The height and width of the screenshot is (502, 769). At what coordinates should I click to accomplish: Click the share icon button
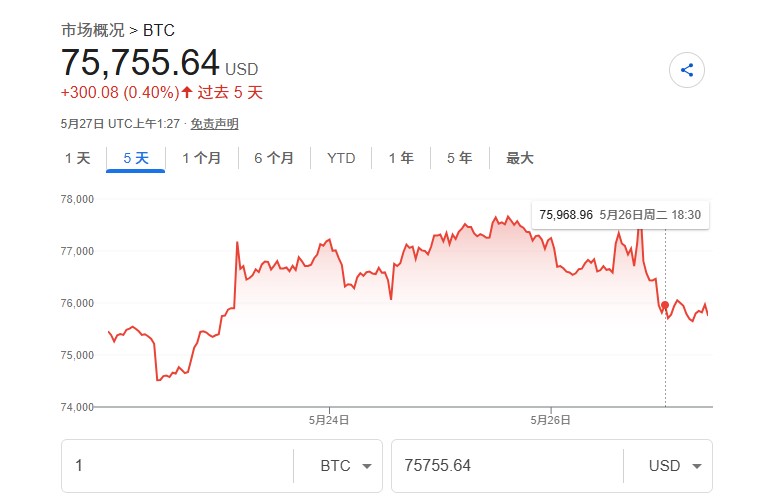687,70
